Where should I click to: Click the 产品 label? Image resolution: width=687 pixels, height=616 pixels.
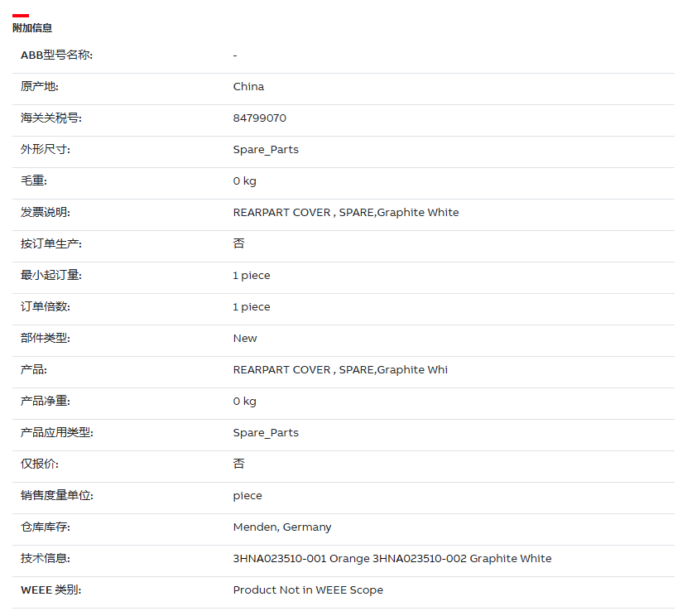pos(34,370)
